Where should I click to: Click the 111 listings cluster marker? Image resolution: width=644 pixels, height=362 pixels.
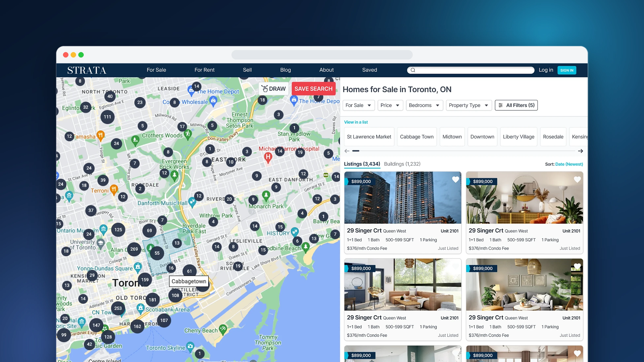tap(107, 117)
